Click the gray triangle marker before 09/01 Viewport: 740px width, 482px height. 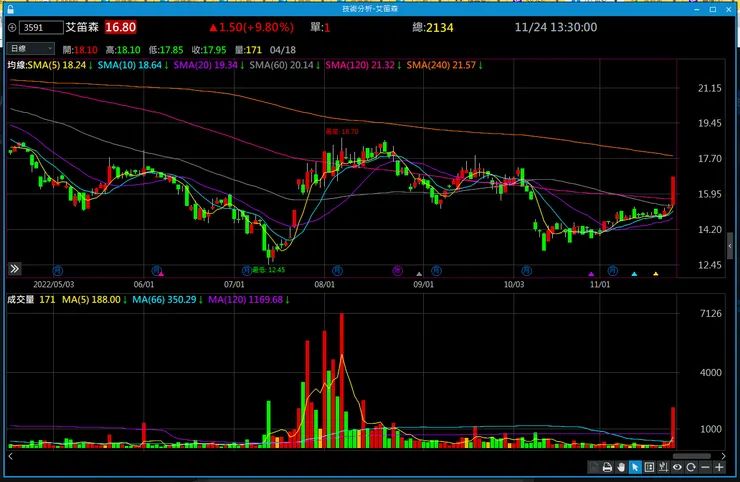tap(419, 274)
